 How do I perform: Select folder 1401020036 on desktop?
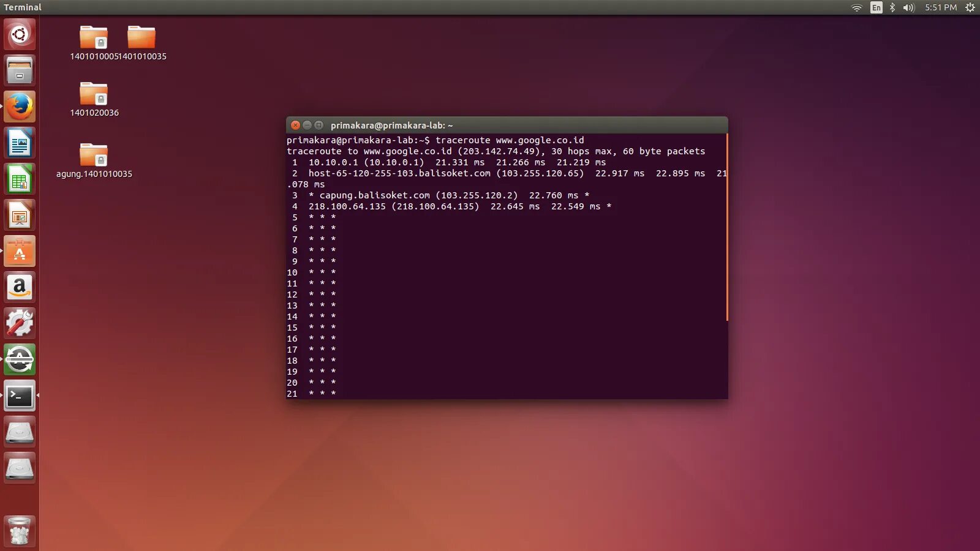point(94,99)
